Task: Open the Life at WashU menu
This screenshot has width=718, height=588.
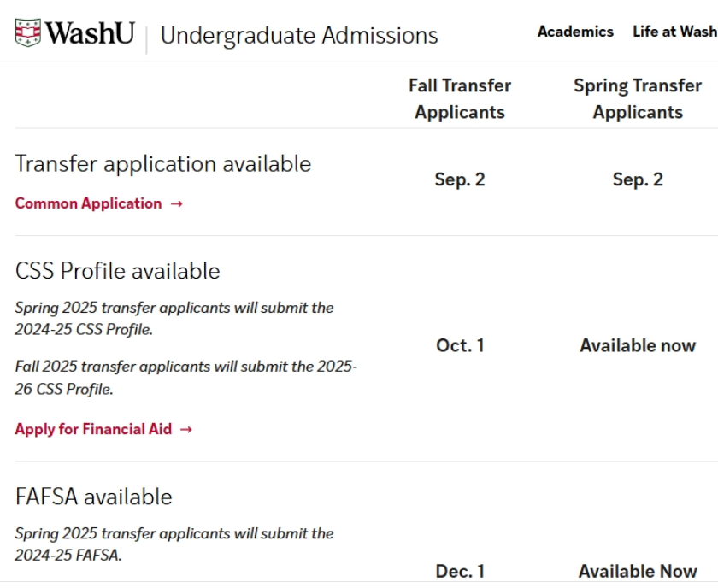Action: point(674,32)
